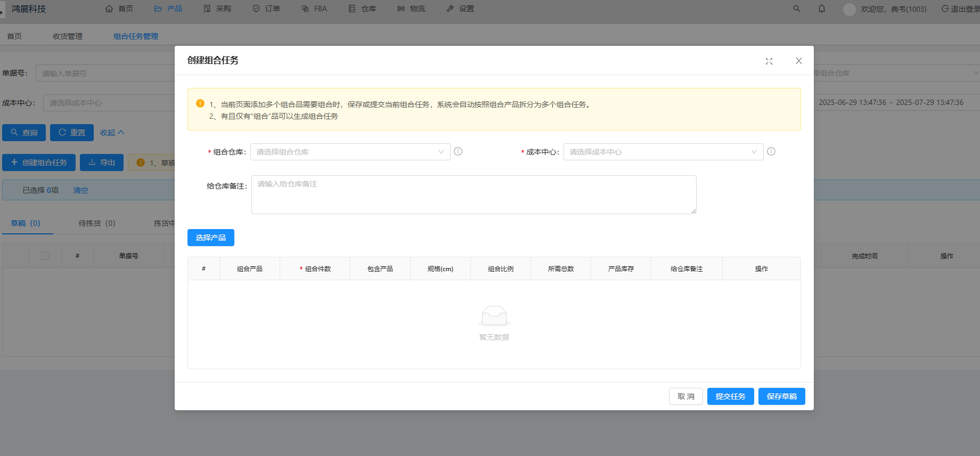This screenshot has width=980, height=456.
Task: Open the 组合仓库 dropdown in dialog
Action: coord(350,152)
